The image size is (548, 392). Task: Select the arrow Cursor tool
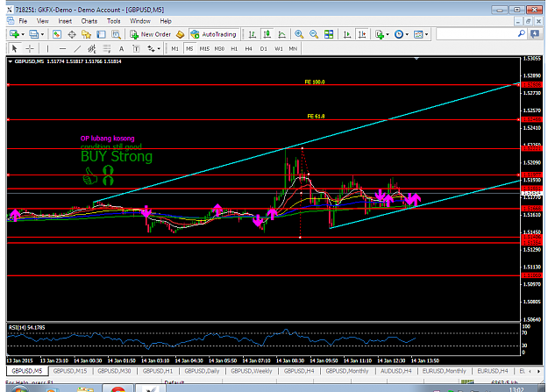14,48
